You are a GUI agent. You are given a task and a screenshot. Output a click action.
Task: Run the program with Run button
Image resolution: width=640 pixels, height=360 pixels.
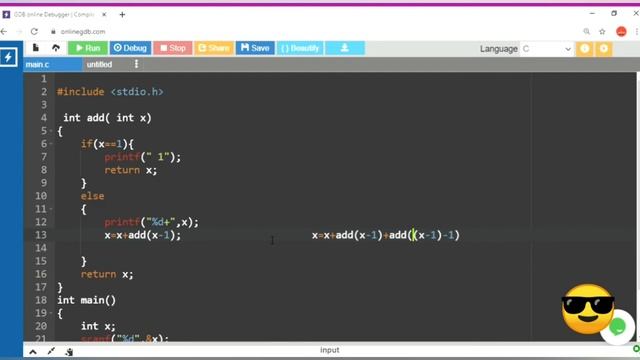point(88,48)
